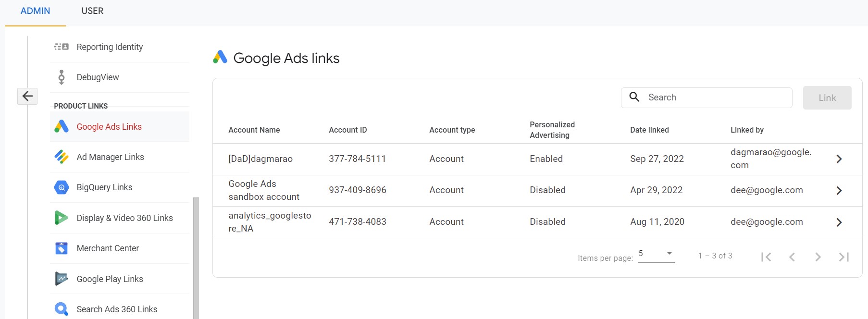Go to previous page of results
Screen dimensions: 868x319
[792, 257]
